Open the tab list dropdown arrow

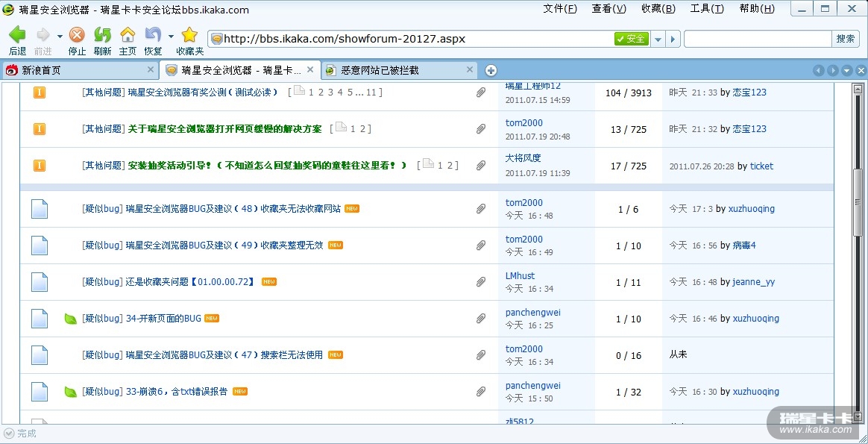pos(846,70)
